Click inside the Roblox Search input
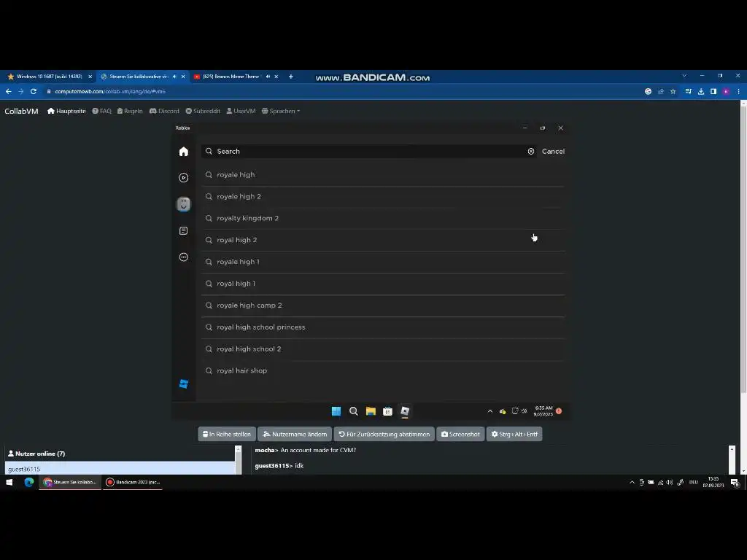The image size is (747, 560). [x=368, y=152]
